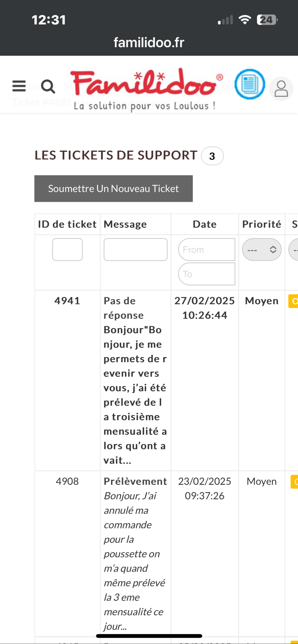Tap the yellow status badge for ticket 4941
The height and width of the screenshot is (644, 298).
[x=293, y=301]
